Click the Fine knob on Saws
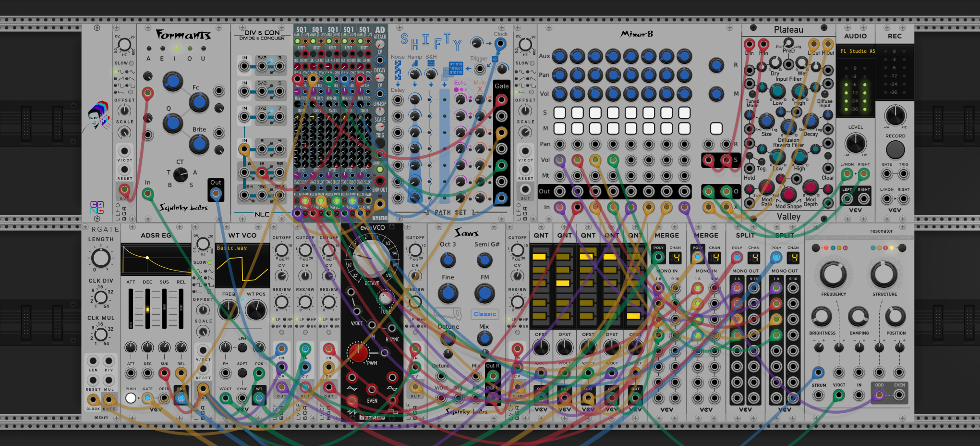This screenshot has height=446, width=980. [x=448, y=293]
